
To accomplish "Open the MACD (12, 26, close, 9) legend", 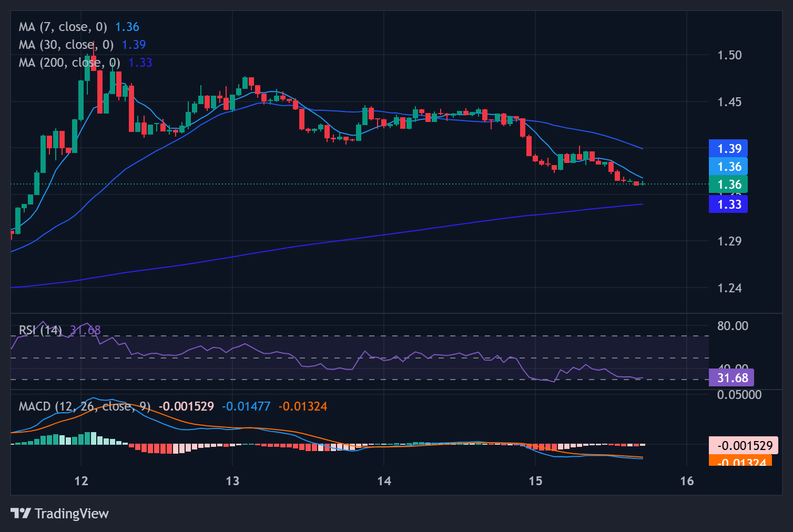I will [x=84, y=406].
